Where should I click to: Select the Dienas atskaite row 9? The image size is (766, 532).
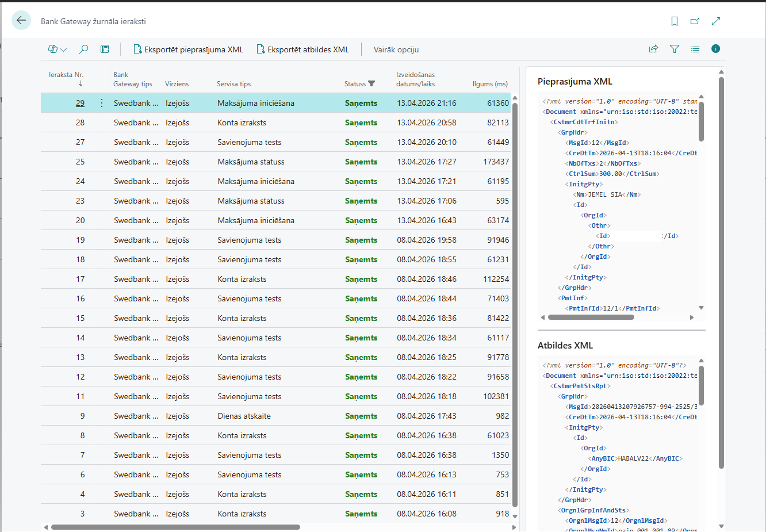pos(244,416)
